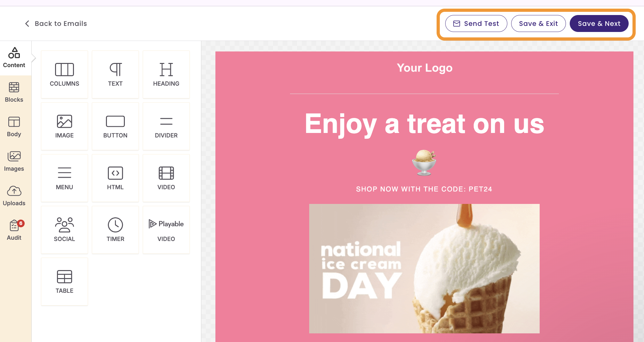
Task: Switch to the Body tab
Action: coord(14,127)
